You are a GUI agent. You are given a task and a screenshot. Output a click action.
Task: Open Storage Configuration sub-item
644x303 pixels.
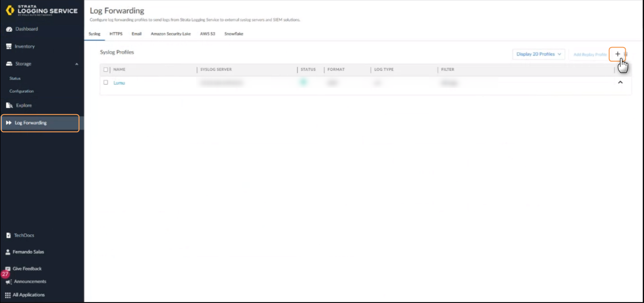coord(22,91)
